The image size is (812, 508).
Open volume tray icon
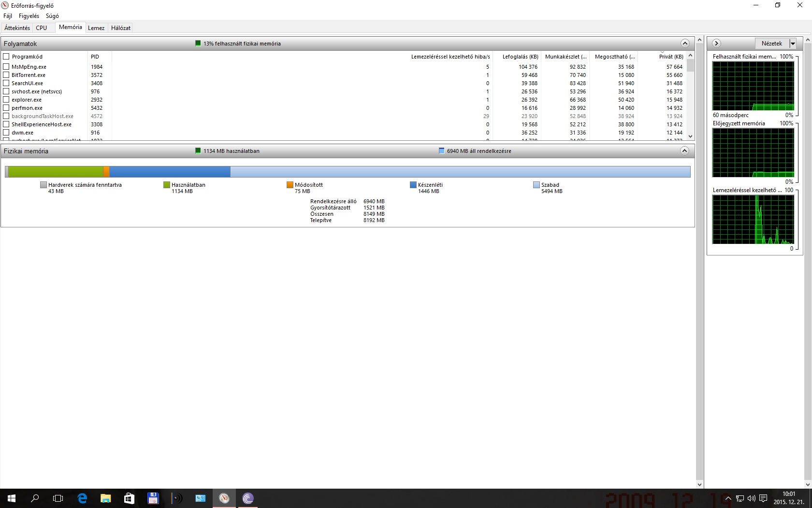click(751, 498)
